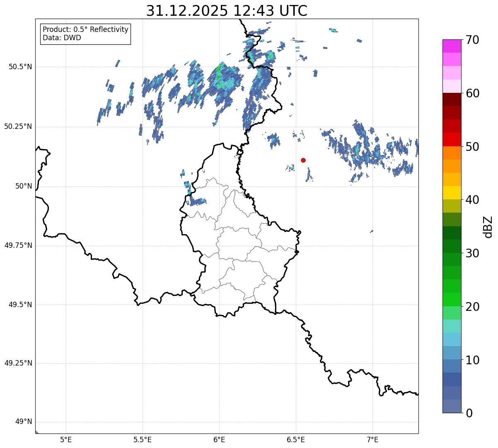Screen dimensions: 498x448
Task: Click the 5.5°E longitude label
Action: point(143,440)
